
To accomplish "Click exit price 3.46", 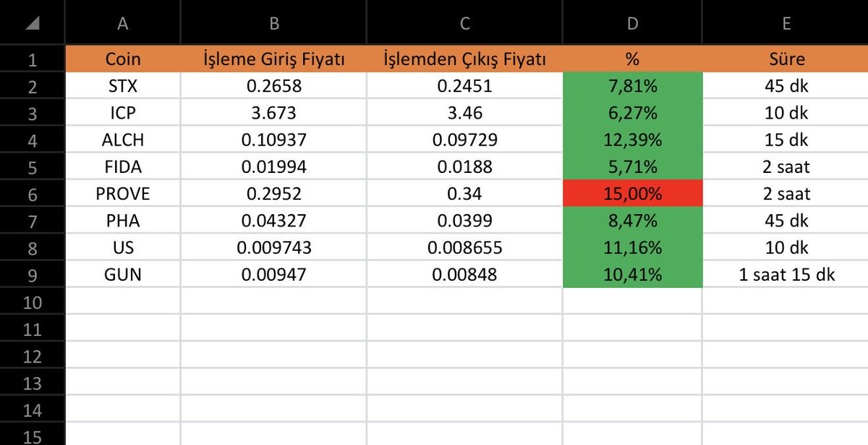I will point(464,113).
